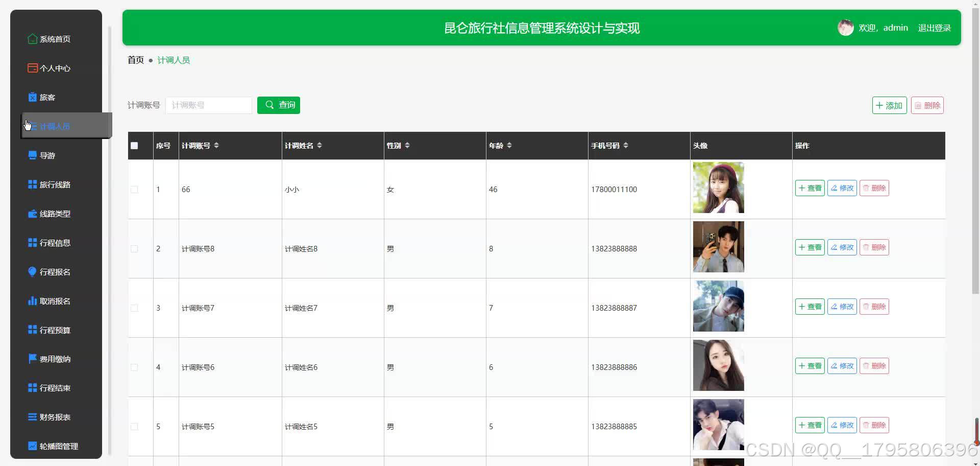Click the bar chart icon beside 取消报名
This screenshot has width=980, height=466.
[32, 301]
